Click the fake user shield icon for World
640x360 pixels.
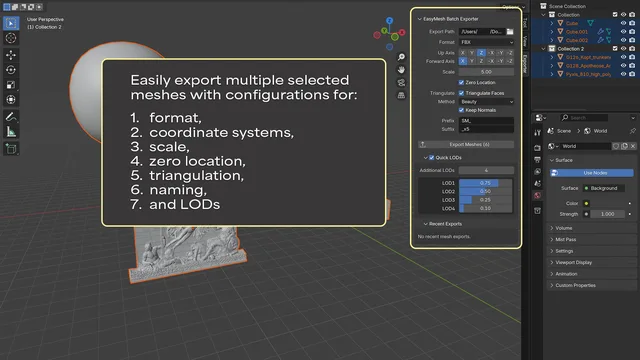616,146
